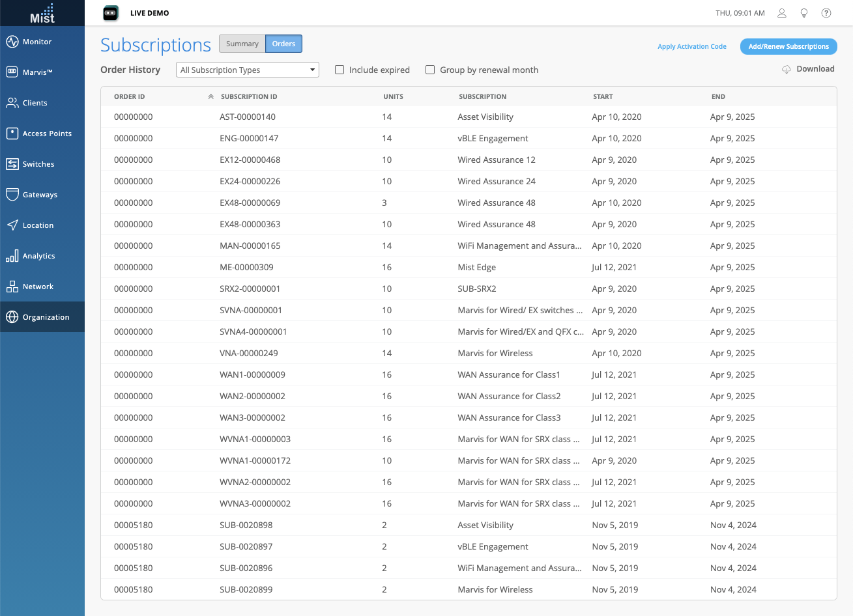Select the Network topology icon
This screenshot has width=853, height=616.
pos(12,287)
